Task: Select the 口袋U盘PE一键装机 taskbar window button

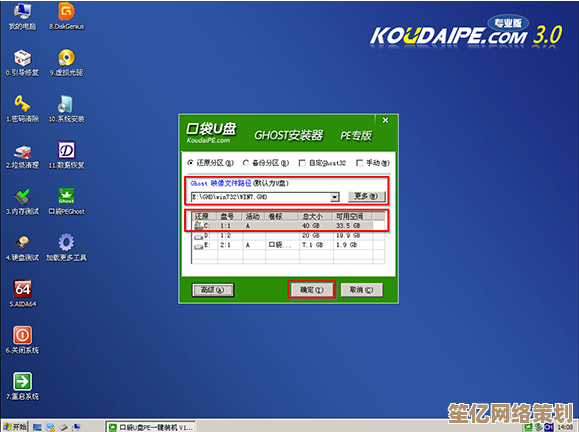Action: pos(151,427)
